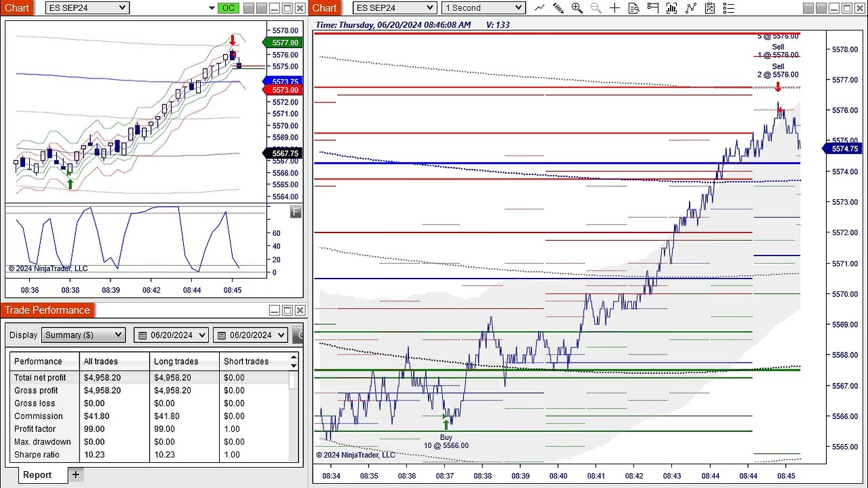The height and width of the screenshot is (488, 868).
Task: Open the start date 06/20/2024 picker arrow
Action: (202, 335)
